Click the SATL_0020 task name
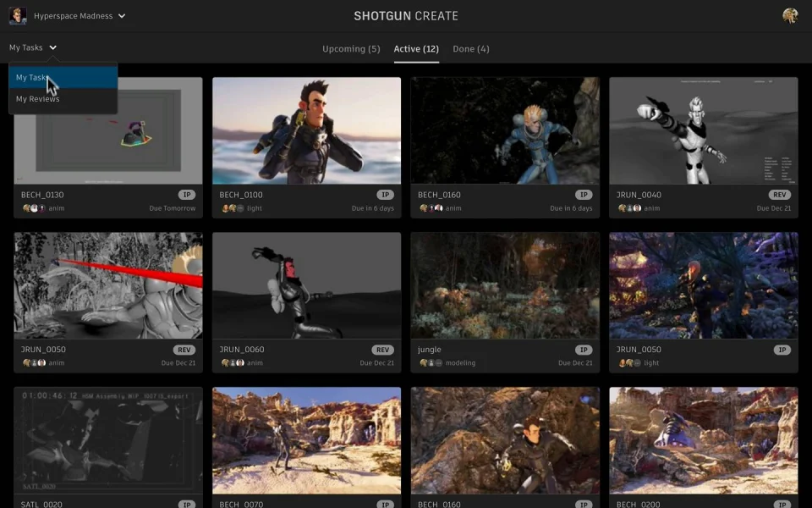Viewport: 812px width, 508px height. [41, 505]
